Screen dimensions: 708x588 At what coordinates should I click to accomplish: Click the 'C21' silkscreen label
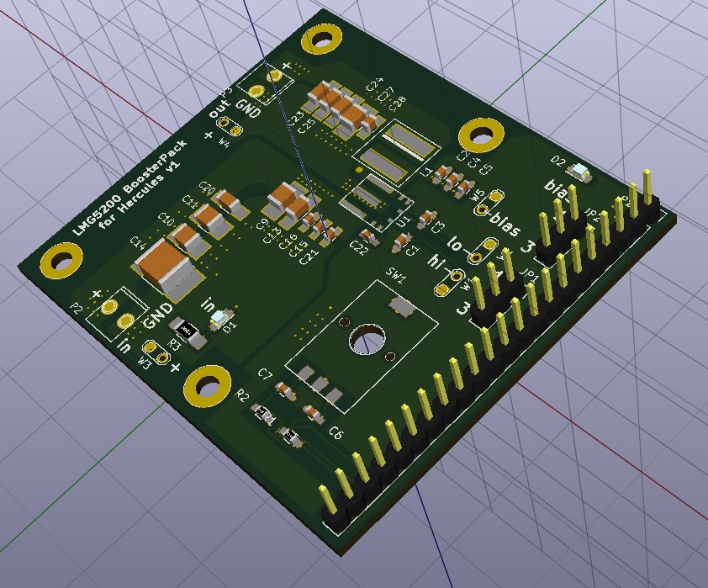(309, 257)
